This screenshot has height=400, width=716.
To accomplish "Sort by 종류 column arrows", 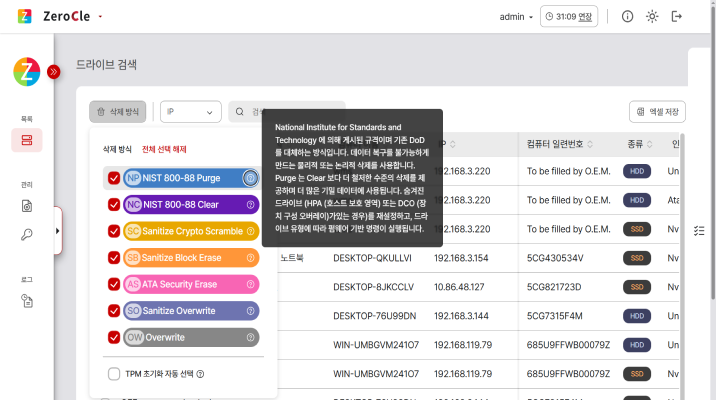I will [649, 144].
